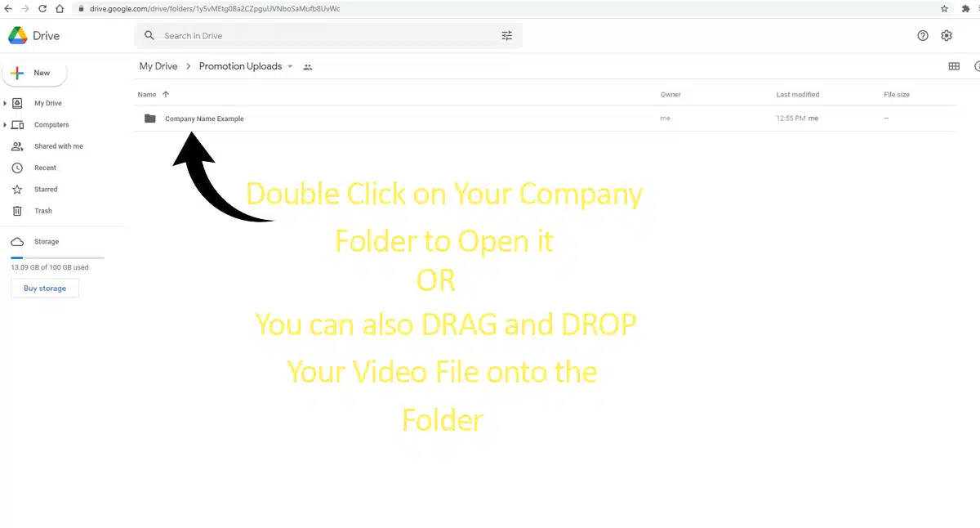Image resolution: width=980 pixels, height=528 pixels.
Task: Reload the browser page
Action: coord(42,8)
